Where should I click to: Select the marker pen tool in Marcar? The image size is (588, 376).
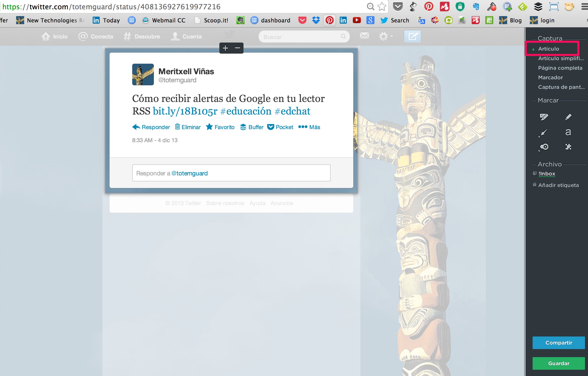click(x=568, y=117)
